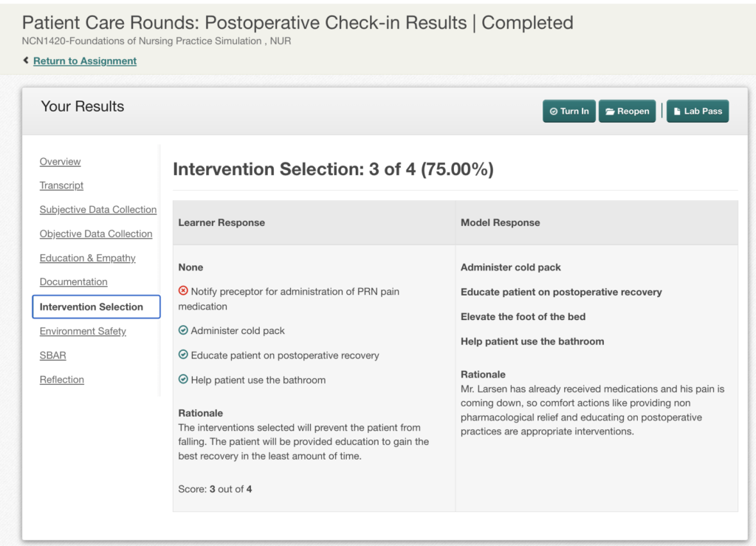Click the green check beside Help patient
The height and width of the screenshot is (546, 756).
tap(183, 379)
